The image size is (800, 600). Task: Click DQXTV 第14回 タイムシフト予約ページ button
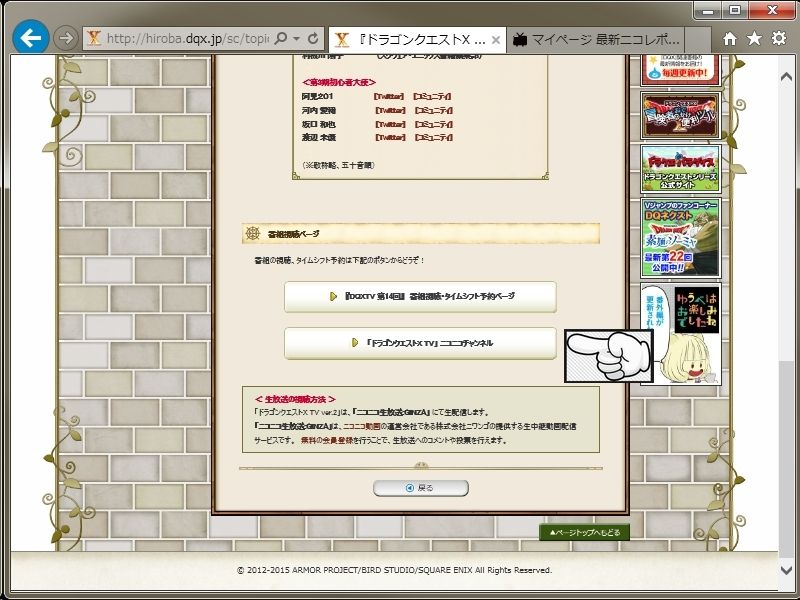click(420, 296)
